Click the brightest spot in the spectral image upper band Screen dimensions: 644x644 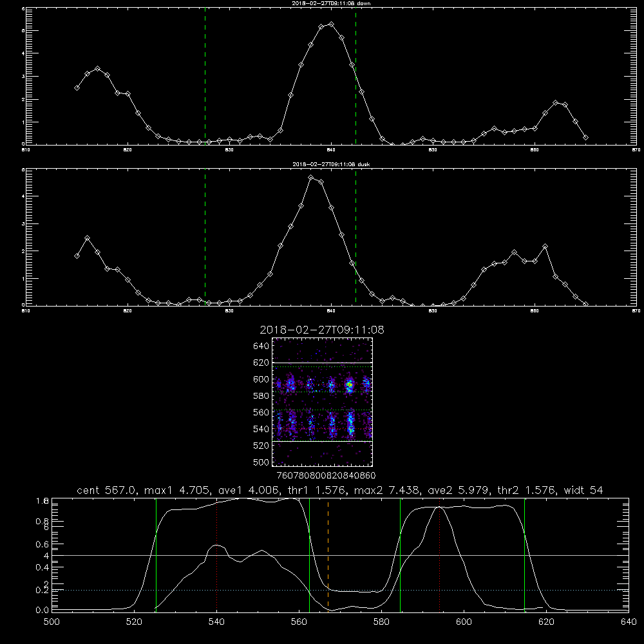pyautogui.click(x=350, y=385)
